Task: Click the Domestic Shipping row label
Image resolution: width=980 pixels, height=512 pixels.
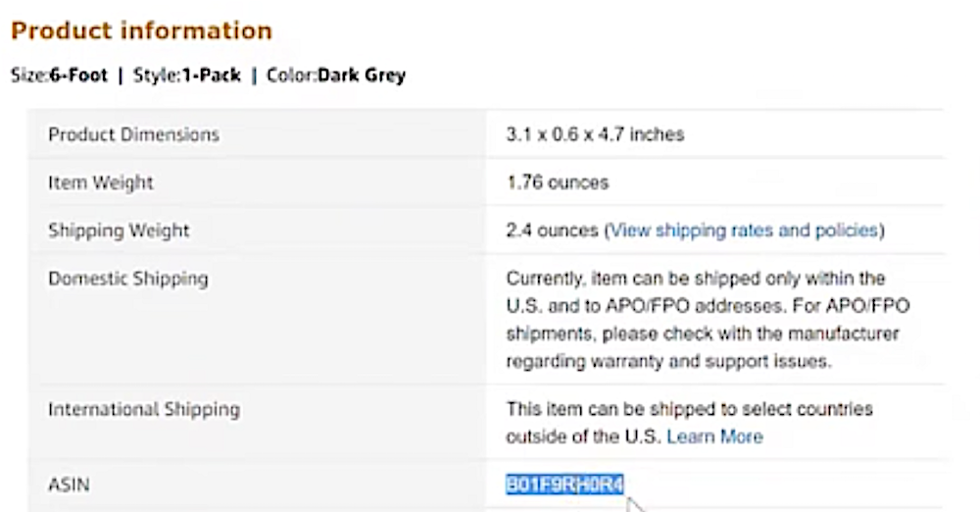Action: (x=128, y=279)
